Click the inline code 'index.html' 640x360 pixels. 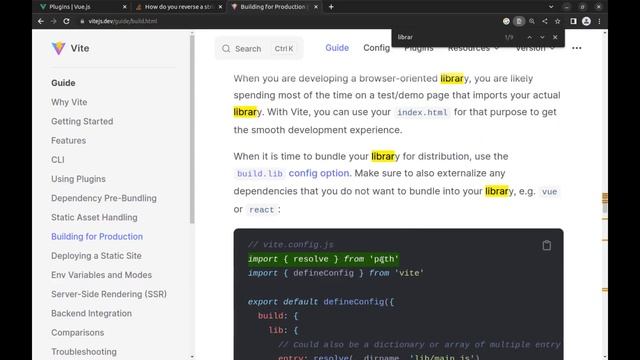click(422, 112)
